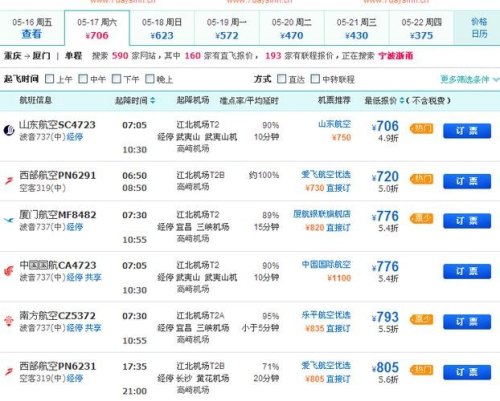Viewport: 500px width, 401px height.
Task: Check the 晚上 departure time box
Action: click(150, 79)
